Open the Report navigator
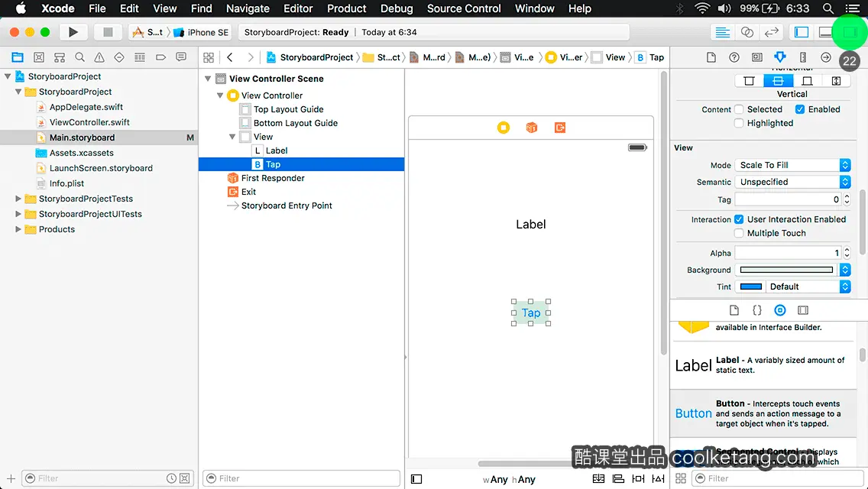 181,57
